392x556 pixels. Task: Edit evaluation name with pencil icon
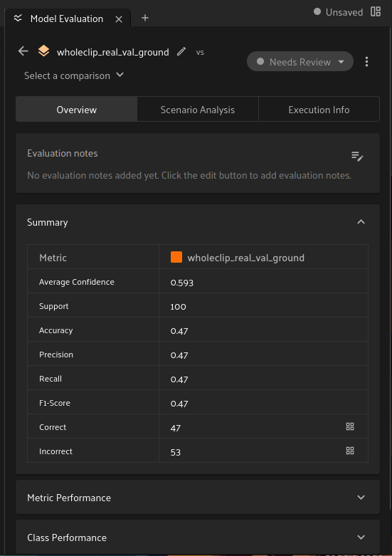point(181,52)
